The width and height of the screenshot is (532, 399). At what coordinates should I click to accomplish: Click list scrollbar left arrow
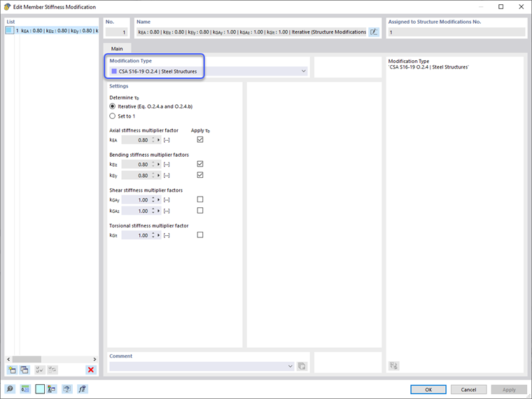[x=8, y=359]
